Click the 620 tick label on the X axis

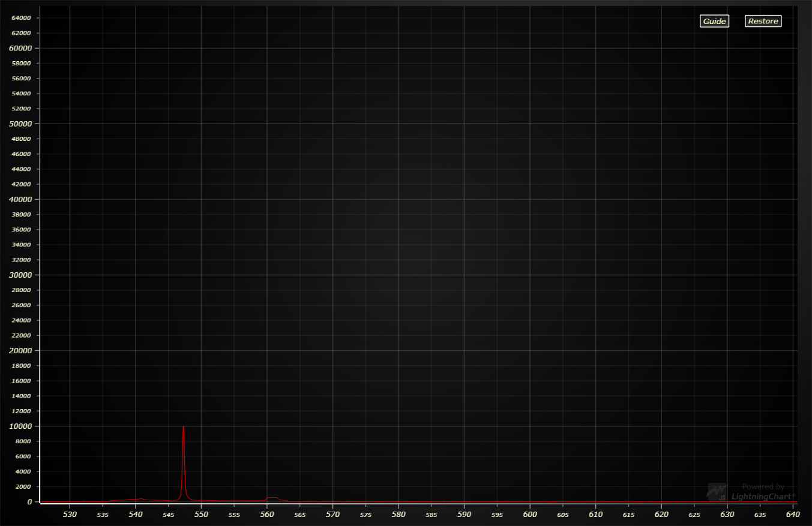click(x=661, y=514)
